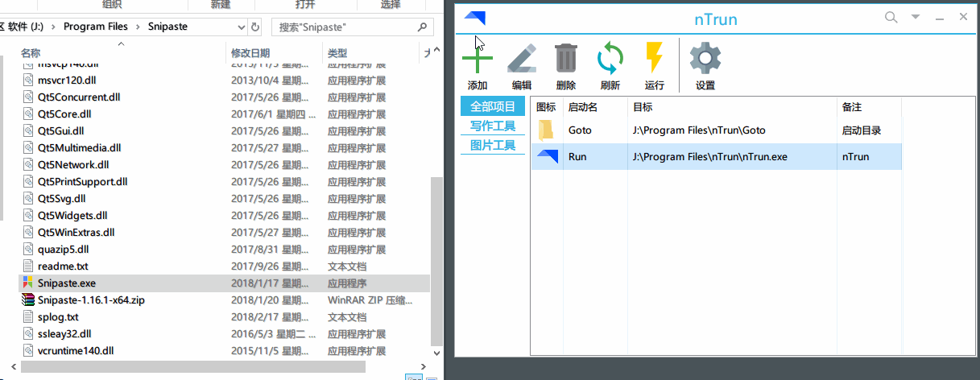This screenshot has width=980, height=380.
Task: Click the 2018/1/17 date of Snipaste.exe
Action: (x=269, y=283)
